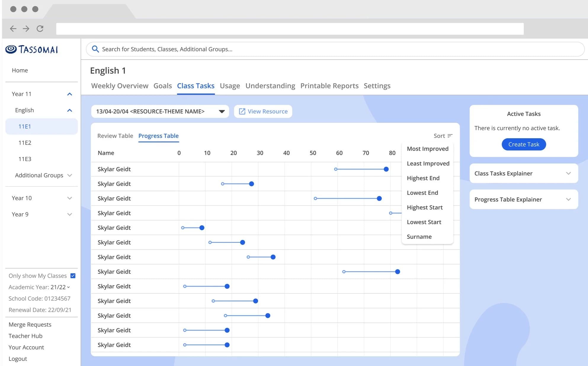Click the external link icon beside View Resource

242,111
